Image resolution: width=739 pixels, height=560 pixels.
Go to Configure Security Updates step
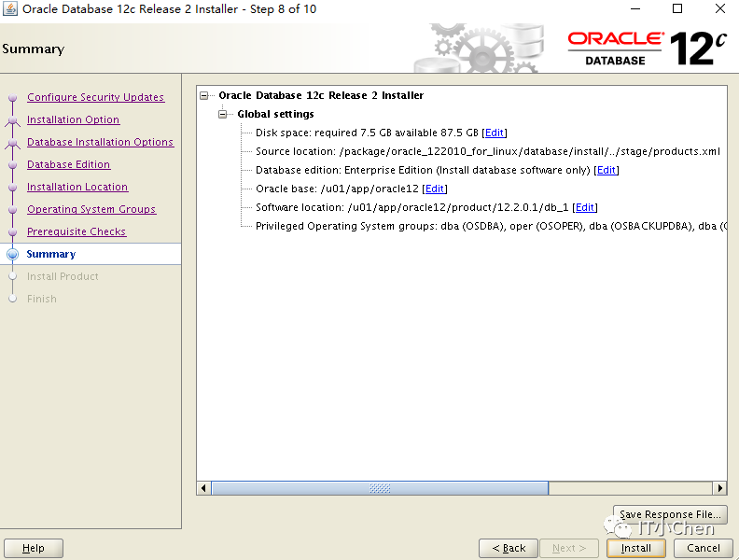pyautogui.click(x=96, y=97)
